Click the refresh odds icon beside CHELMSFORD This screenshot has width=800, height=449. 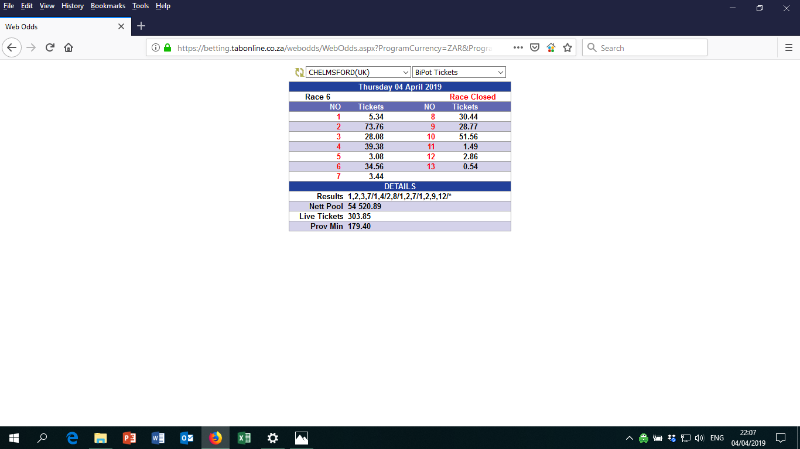click(x=298, y=72)
